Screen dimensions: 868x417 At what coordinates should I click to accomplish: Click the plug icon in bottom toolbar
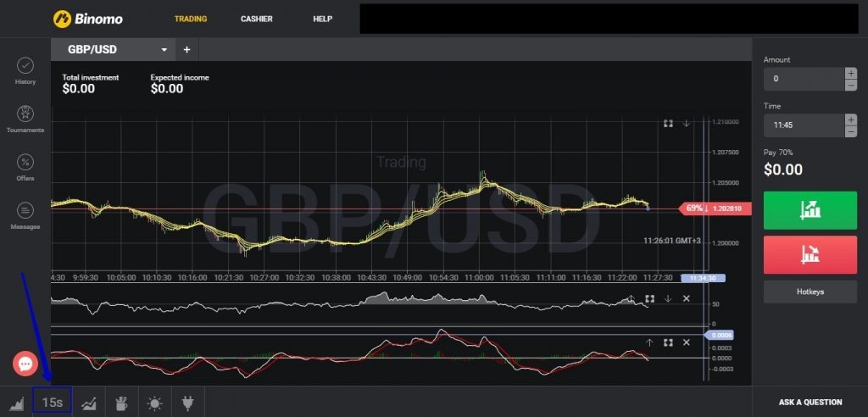point(187,403)
